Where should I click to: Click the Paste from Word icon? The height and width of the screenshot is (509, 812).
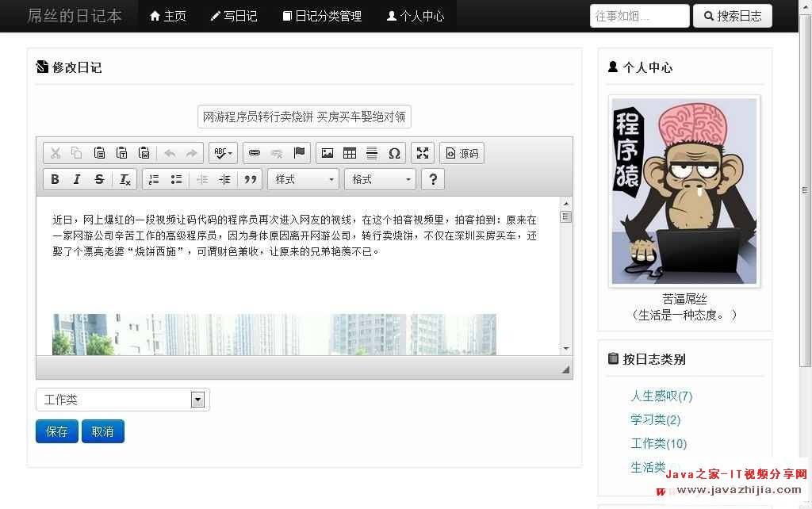coord(144,153)
